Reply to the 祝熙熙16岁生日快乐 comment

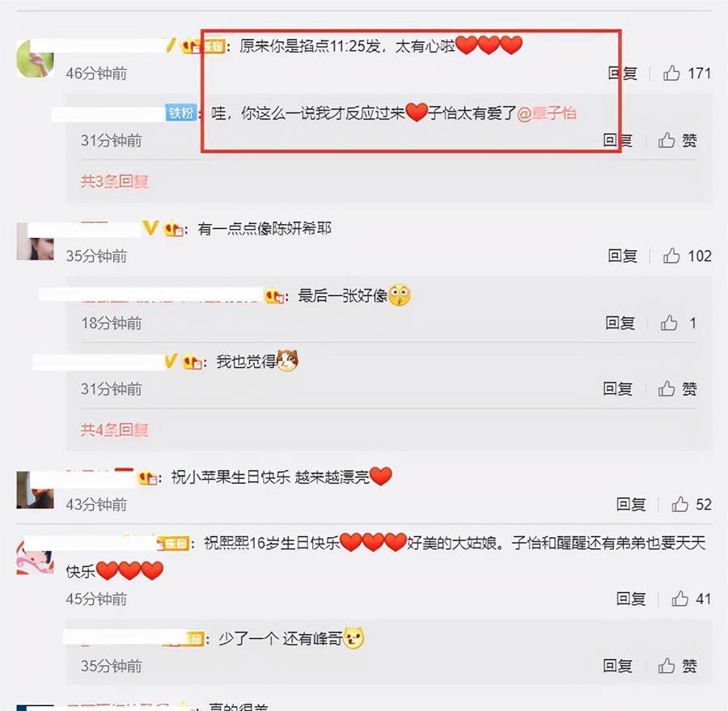(631, 599)
